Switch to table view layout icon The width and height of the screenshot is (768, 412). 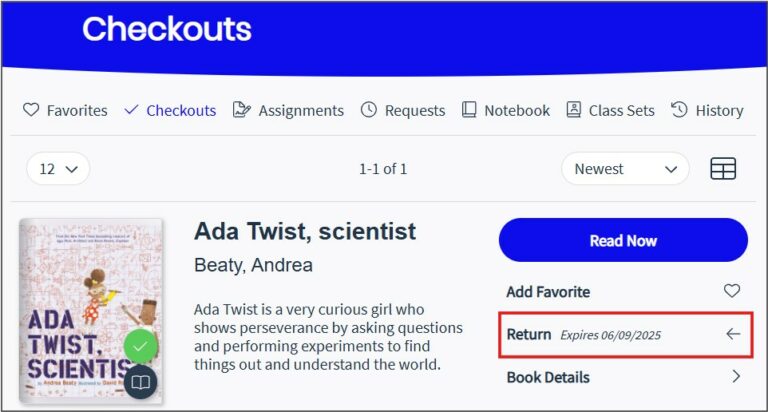(x=723, y=169)
